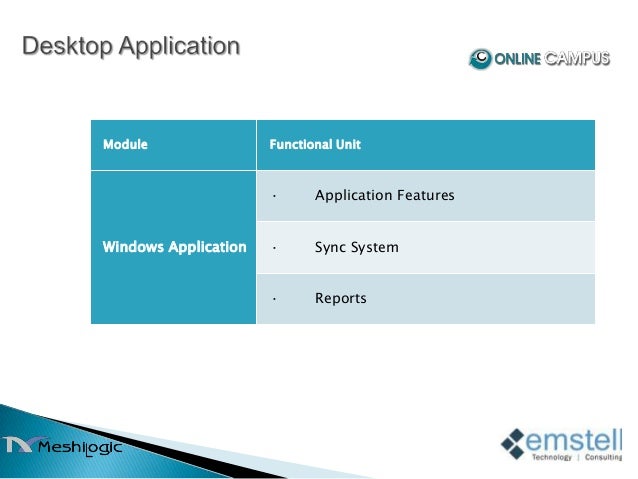Click the 'Functional Unit' column header
Image resolution: width=638 pixels, height=479 pixels.
[426, 145]
